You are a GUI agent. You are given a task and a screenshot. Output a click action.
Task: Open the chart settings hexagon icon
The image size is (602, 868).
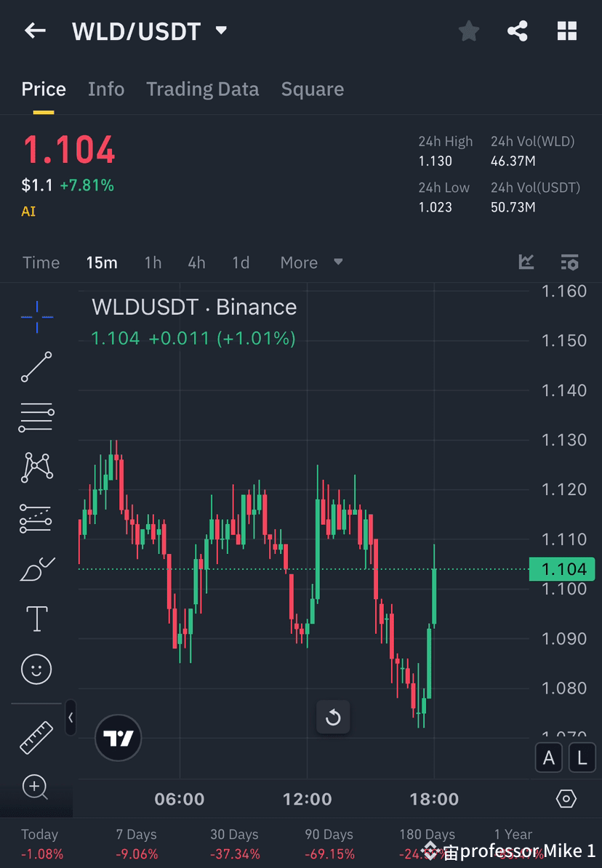pyautogui.click(x=567, y=798)
